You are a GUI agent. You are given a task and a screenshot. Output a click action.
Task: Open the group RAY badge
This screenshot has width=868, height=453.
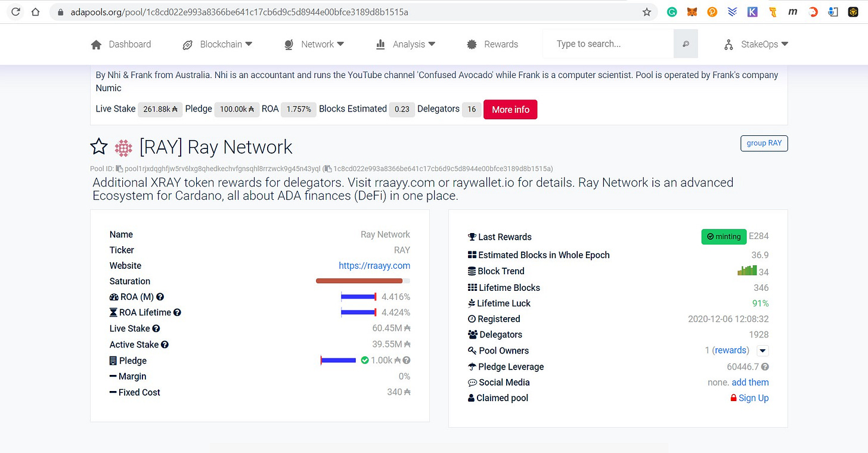click(764, 143)
